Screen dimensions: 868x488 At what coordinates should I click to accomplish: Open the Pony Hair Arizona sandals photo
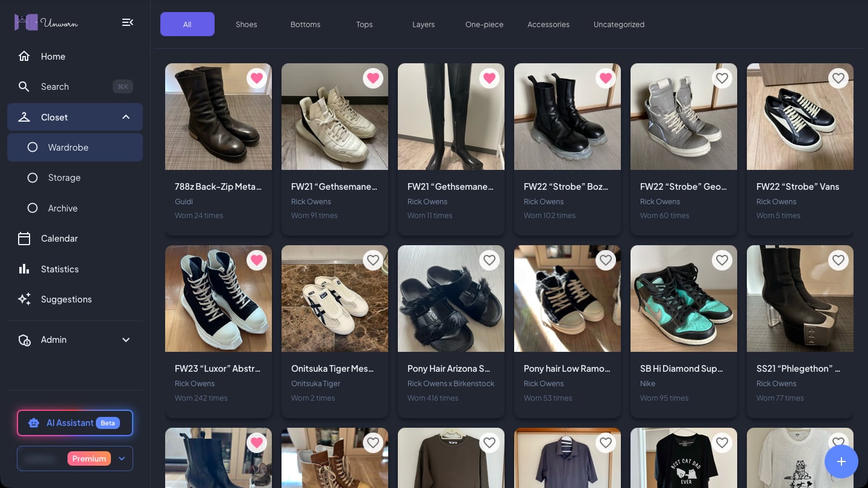tap(451, 299)
